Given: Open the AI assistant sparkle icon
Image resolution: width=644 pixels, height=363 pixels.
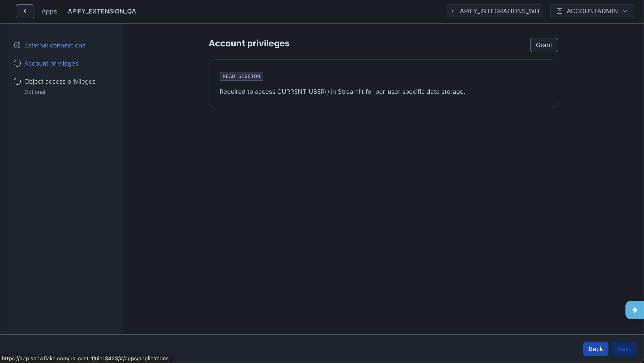Looking at the screenshot, I should (x=634, y=310).
